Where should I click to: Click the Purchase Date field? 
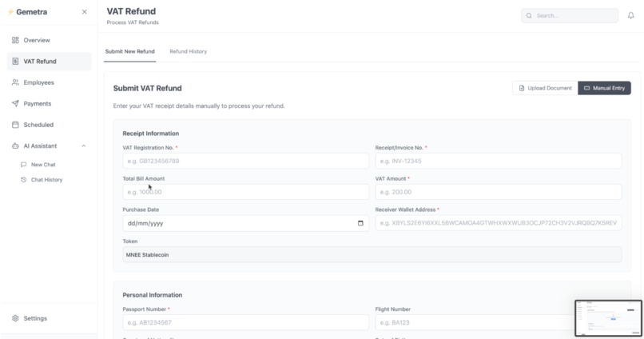[245, 223]
